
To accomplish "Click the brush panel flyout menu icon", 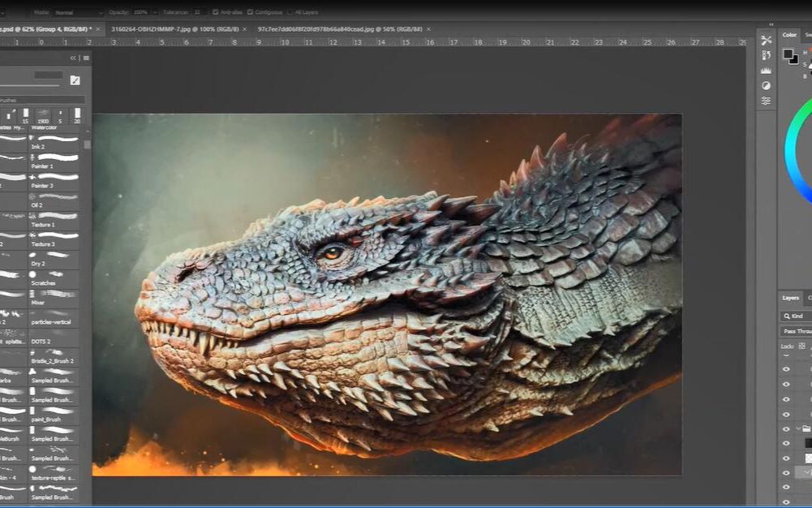I will [x=86, y=58].
